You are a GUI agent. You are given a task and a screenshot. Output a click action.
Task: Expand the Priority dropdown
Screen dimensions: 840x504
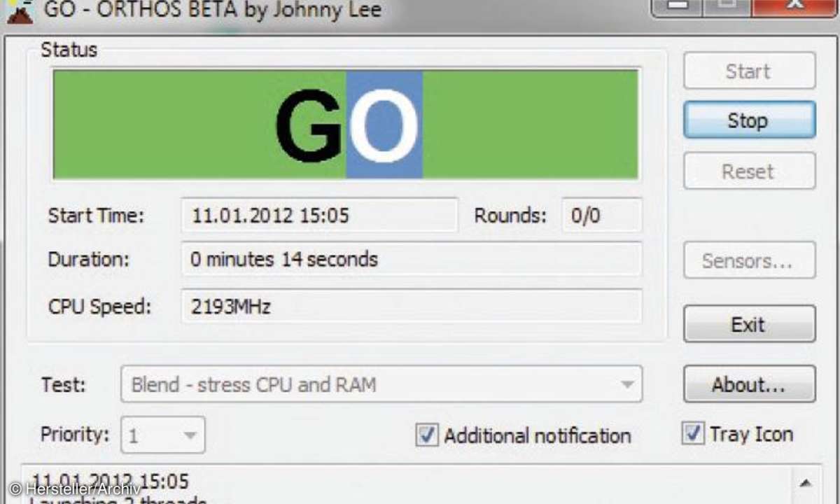click(x=163, y=435)
